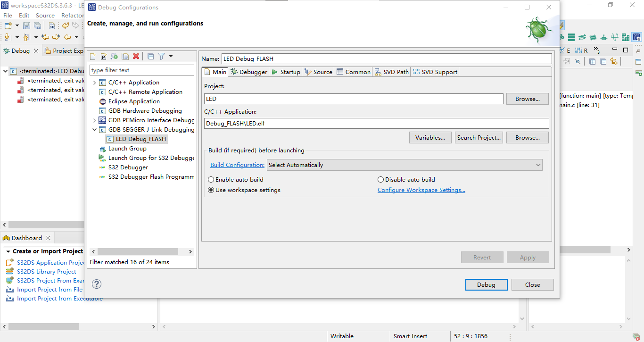Click Save All icon in main toolbar

[x=37, y=25]
